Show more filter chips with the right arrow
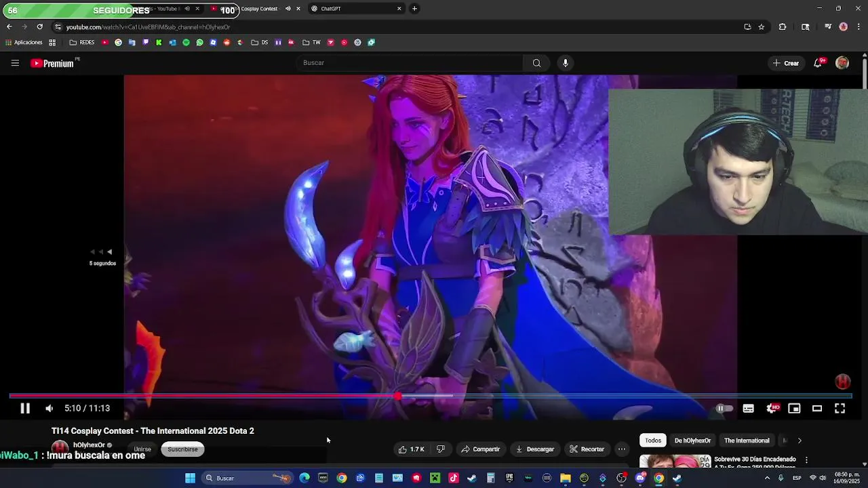Screen dimensions: 868x488 799,441
